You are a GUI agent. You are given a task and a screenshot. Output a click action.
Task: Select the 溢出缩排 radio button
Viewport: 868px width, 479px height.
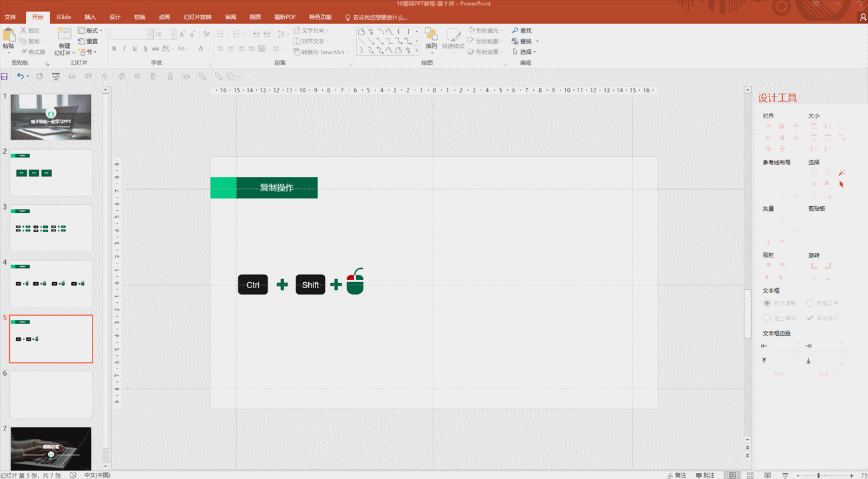(x=767, y=318)
